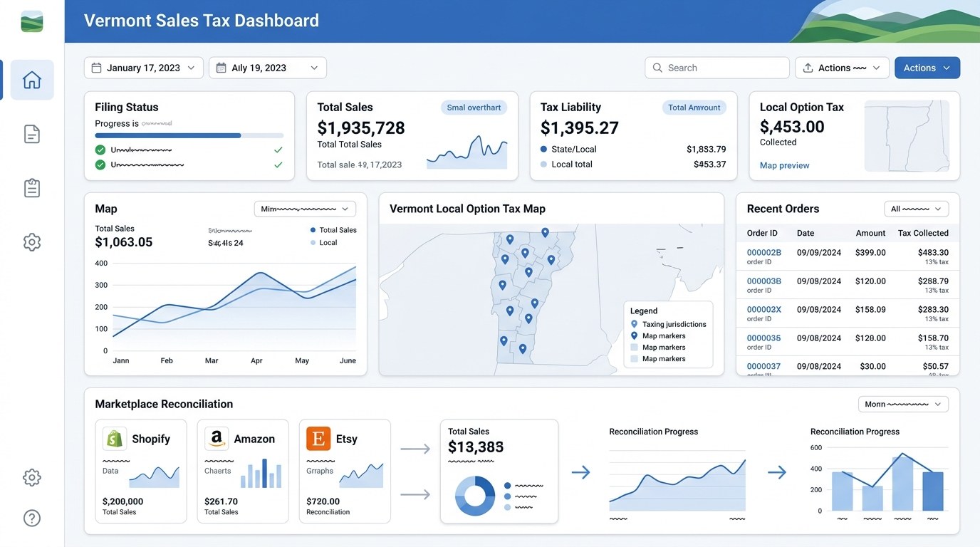Click the green hills app logo

[32, 21]
